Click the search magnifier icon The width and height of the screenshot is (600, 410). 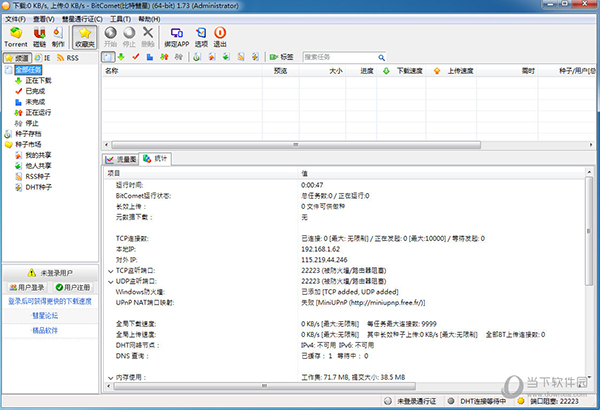coord(381,57)
